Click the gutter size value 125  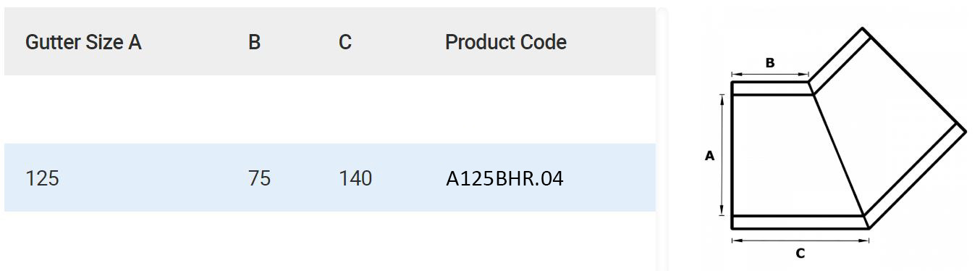point(42,178)
